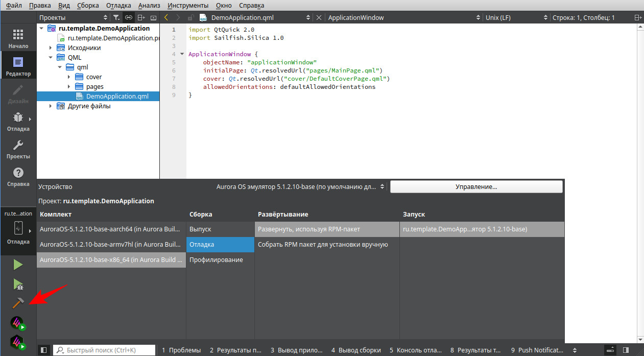This screenshot has height=356, width=644.
Task: Open the Начало welcome mode
Action: (18, 39)
